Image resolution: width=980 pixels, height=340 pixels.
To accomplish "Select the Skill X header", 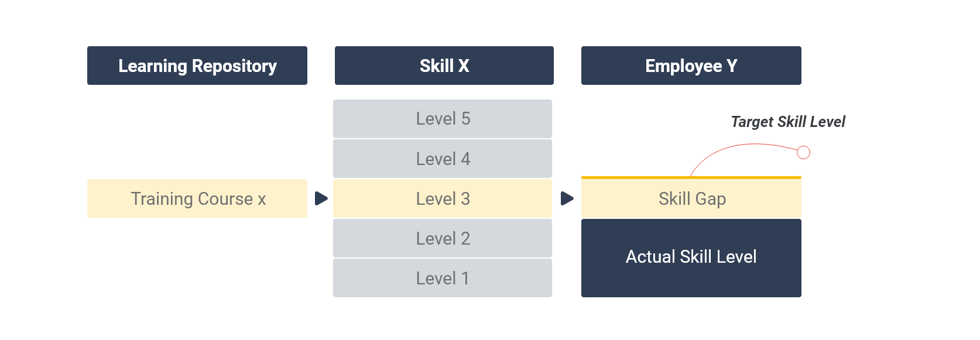I will point(444,66).
